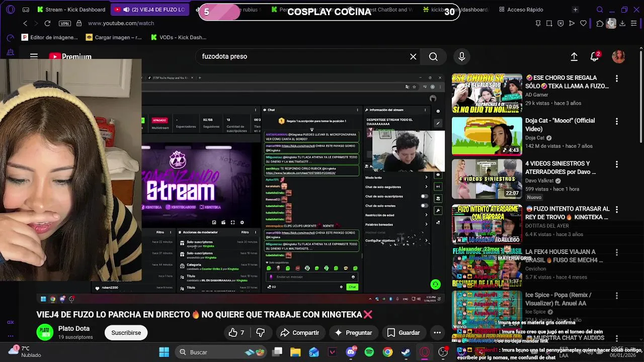644x362 pixels.
Task: Open options for LA FEK4 HOUSE video
Action: point(616,252)
